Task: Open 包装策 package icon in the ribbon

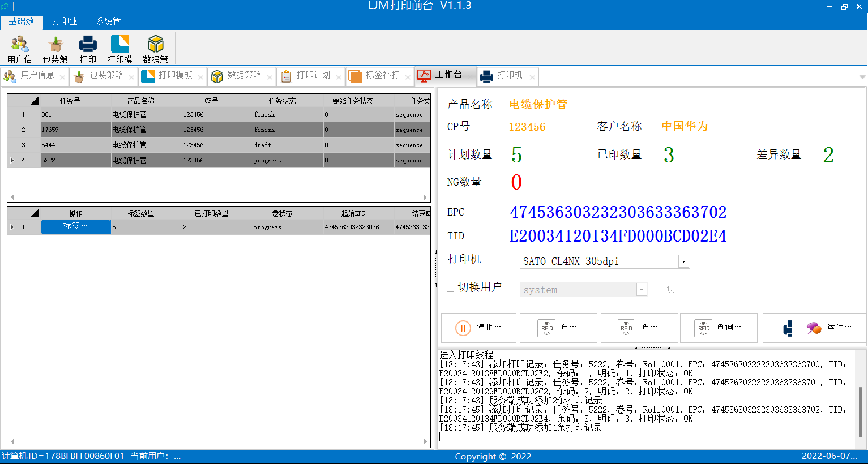Action: pos(55,49)
